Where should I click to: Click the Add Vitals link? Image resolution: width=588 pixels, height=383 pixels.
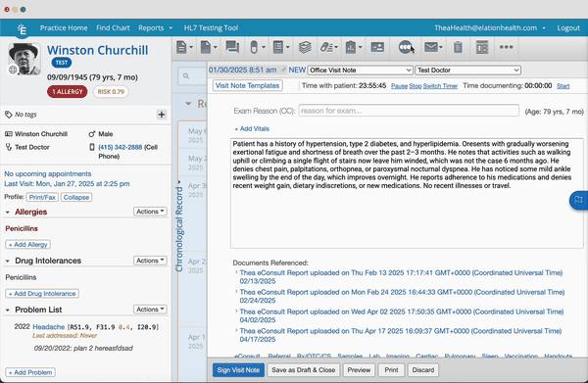tap(252, 128)
